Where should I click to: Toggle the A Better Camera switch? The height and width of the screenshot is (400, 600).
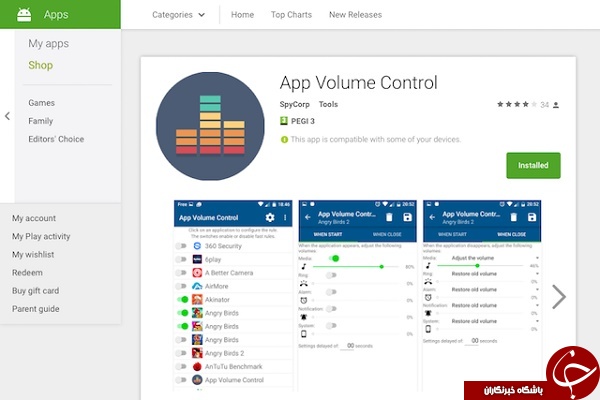181,273
